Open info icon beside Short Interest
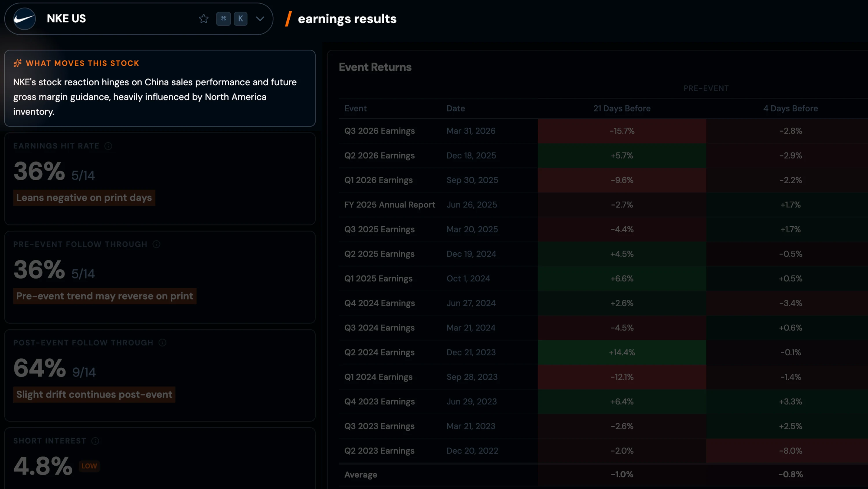 click(x=95, y=441)
